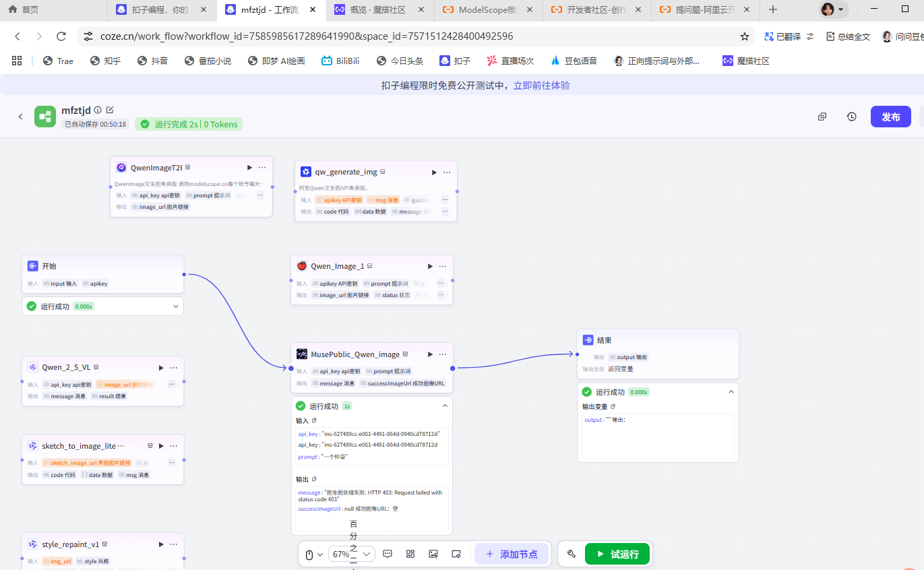
Task: Bookmark this page with star icon
Action: (745, 36)
